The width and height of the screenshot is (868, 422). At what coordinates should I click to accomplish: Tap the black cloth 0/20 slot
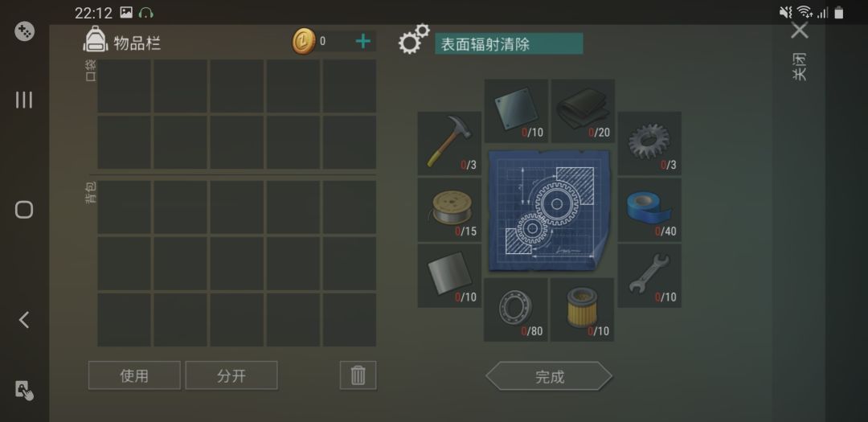click(x=583, y=111)
